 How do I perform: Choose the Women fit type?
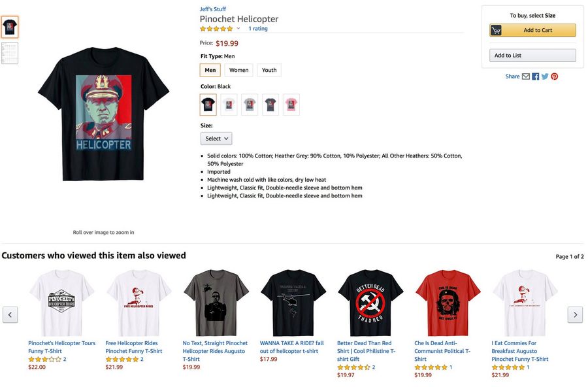coord(239,70)
